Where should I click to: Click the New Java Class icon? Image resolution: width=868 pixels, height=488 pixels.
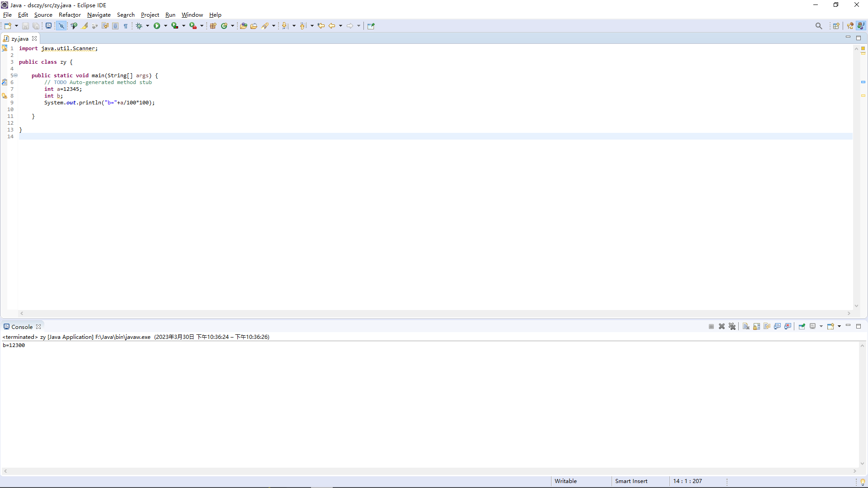click(224, 26)
